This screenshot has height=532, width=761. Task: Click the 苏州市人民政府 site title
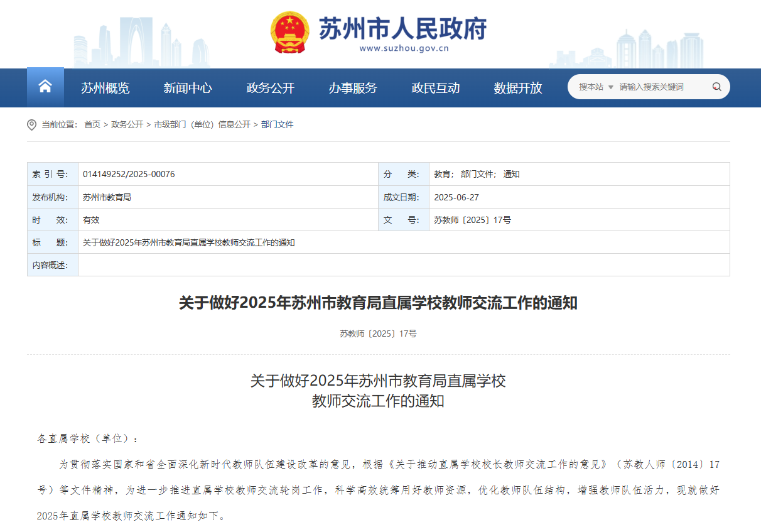pyautogui.click(x=402, y=27)
